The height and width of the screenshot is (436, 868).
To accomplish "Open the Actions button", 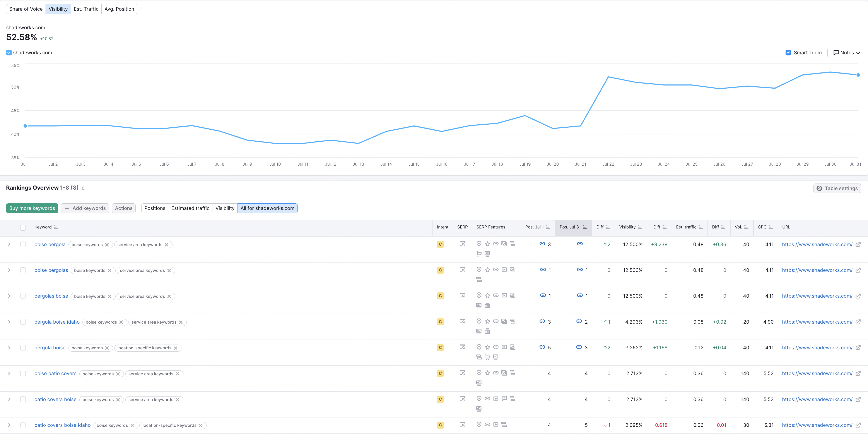I will pyautogui.click(x=124, y=208).
